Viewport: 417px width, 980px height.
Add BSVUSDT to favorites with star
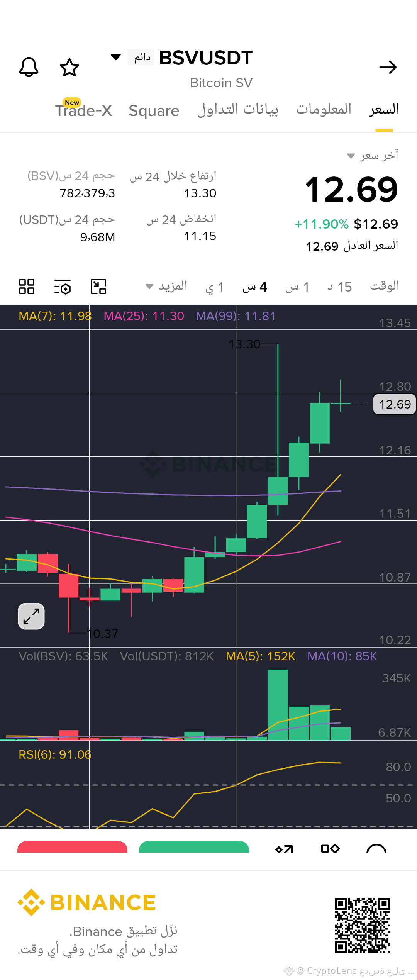(x=69, y=68)
